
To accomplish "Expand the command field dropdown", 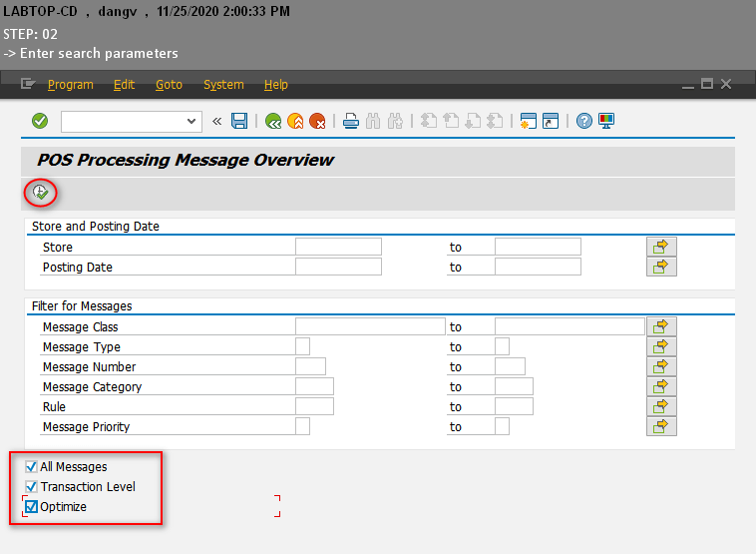I will 192,121.
